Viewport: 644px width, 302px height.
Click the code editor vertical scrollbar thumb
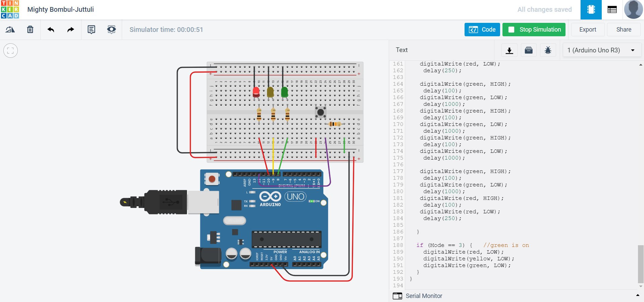click(x=641, y=264)
